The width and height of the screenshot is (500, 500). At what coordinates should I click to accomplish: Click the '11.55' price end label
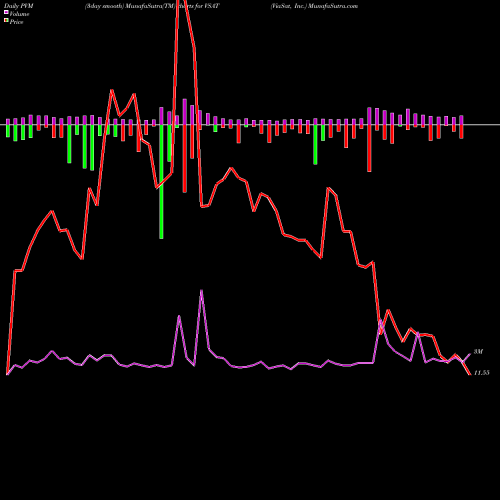[482, 373]
